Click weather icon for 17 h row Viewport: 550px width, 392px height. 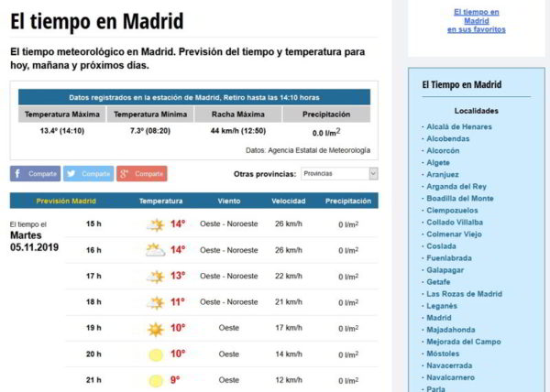156,277
